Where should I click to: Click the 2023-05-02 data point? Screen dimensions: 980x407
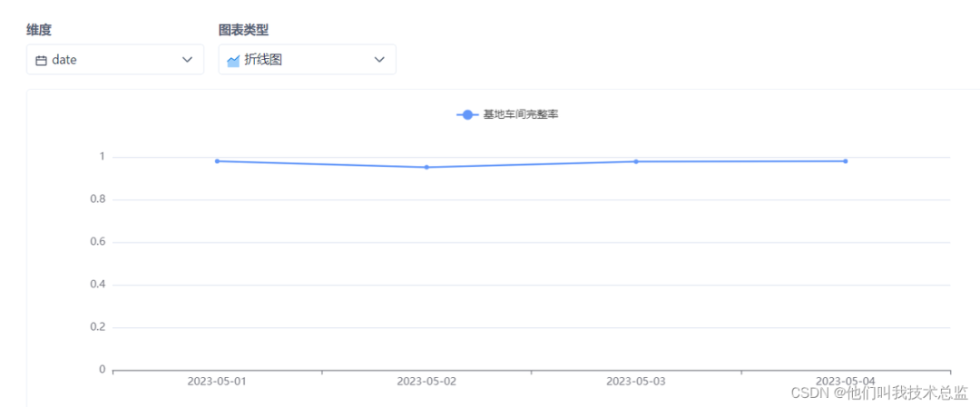426,167
